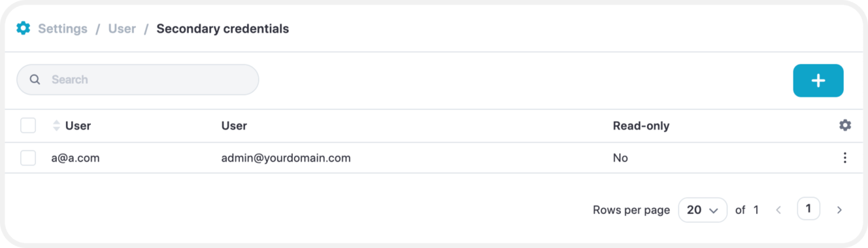Focus the Search input field
The height and width of the screenshot is (248, 868).
(x=138, y=80)
